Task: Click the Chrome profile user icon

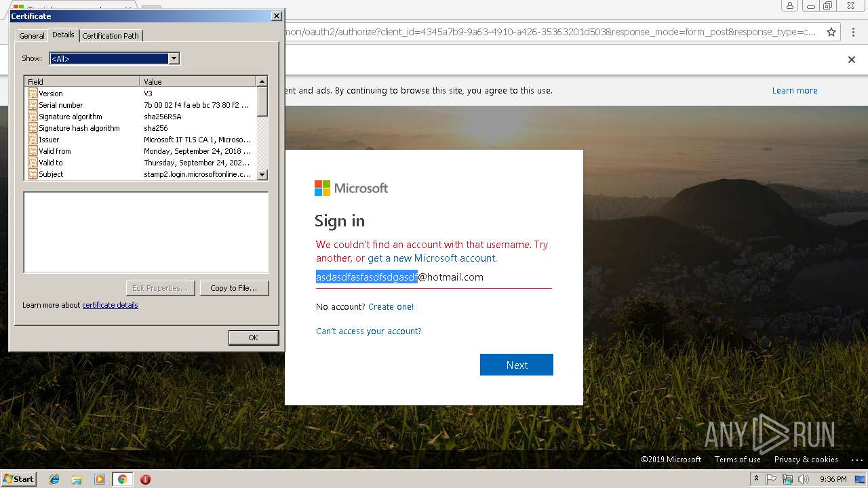Action: (790, 6)
